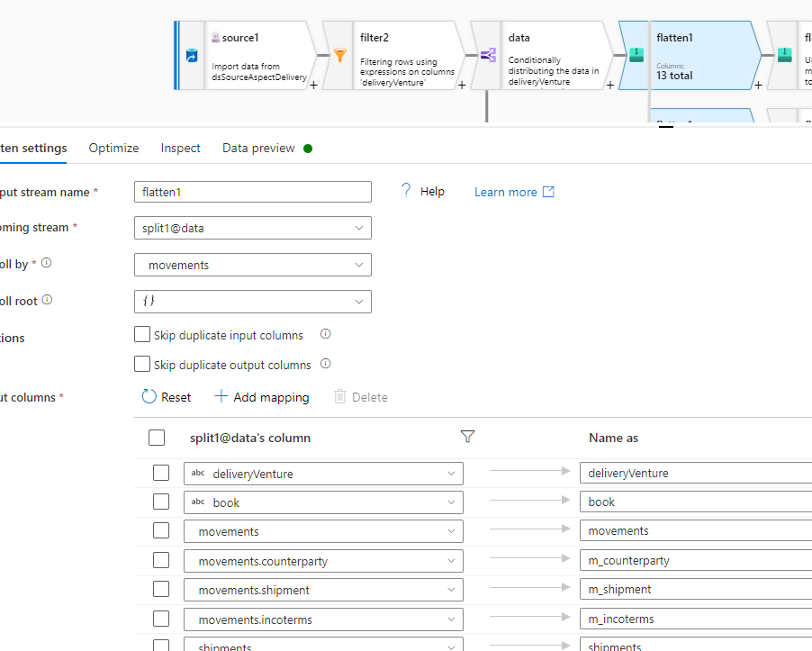Click the filter2 funnel icon
The width and height of the screenshot is (812, 651).
339,55
